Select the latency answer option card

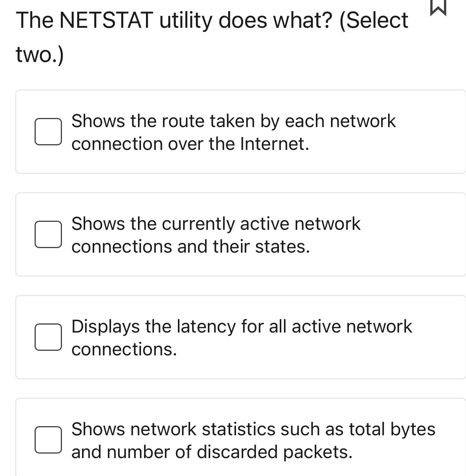241,337
